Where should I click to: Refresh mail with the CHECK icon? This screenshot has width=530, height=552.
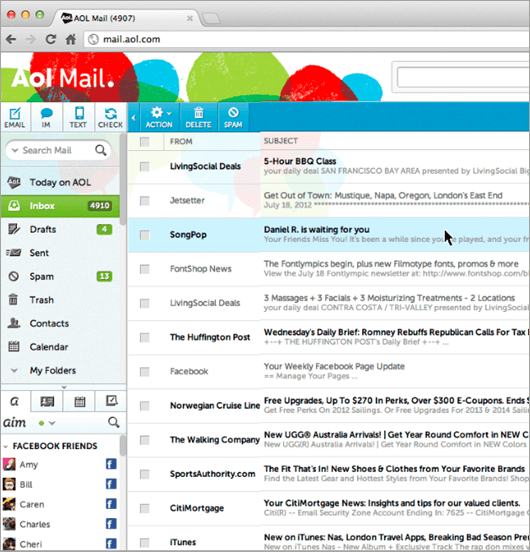pos(111,118)
